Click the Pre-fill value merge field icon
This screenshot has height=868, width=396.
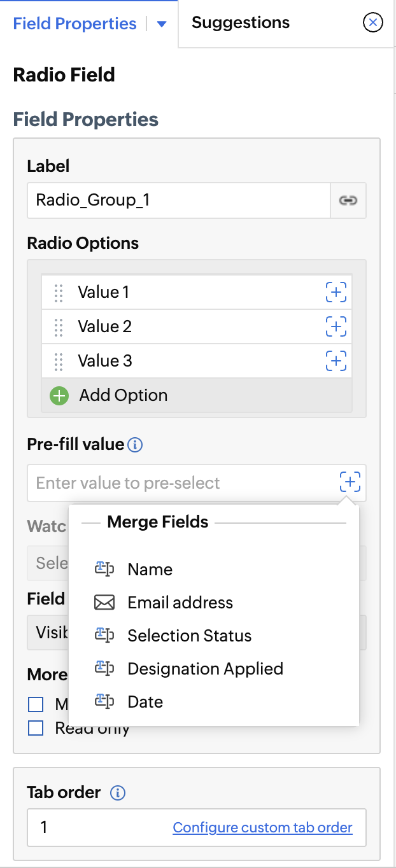tap(350, 482)
